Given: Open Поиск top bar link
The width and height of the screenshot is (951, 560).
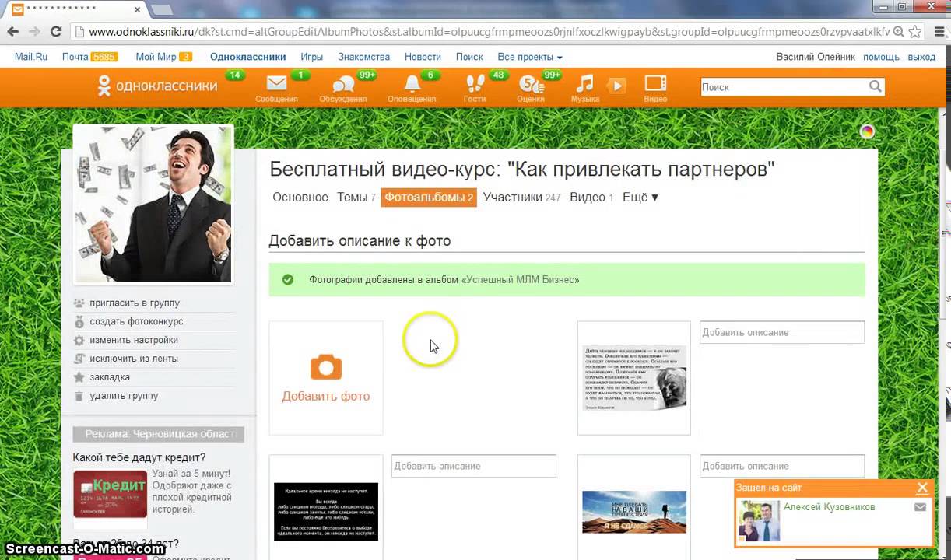Looking at the screenshot, I should pyautogui.click(x=469, y=57).
